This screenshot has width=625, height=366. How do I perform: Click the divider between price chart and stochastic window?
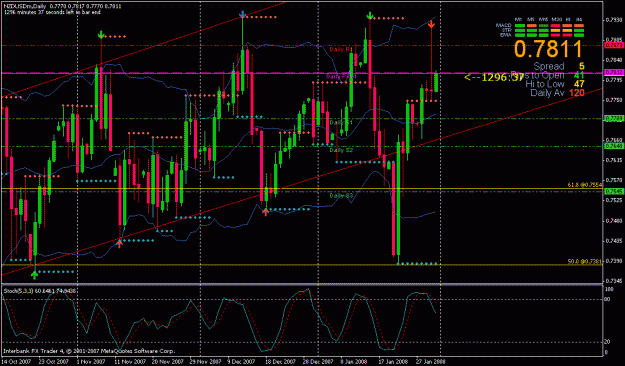click(x=302, y=285)
